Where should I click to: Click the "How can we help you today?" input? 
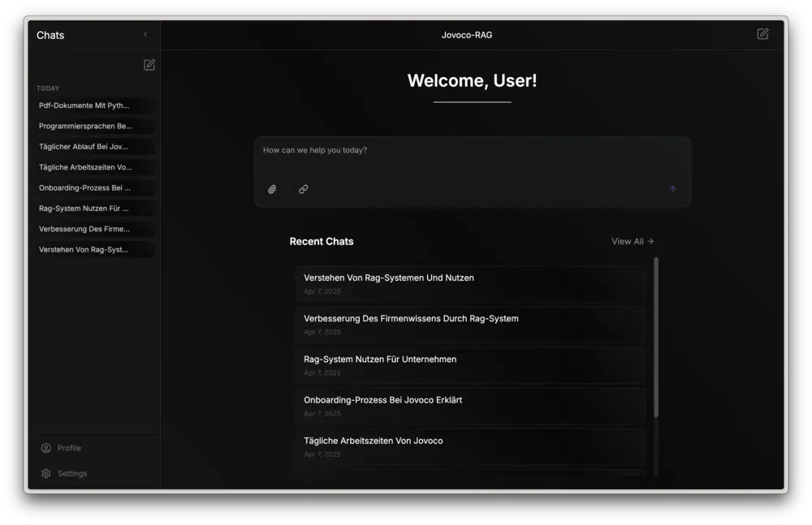pos(473,172)
